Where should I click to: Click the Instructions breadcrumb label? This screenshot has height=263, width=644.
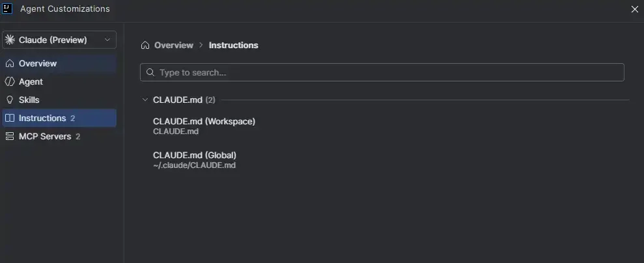234,45
